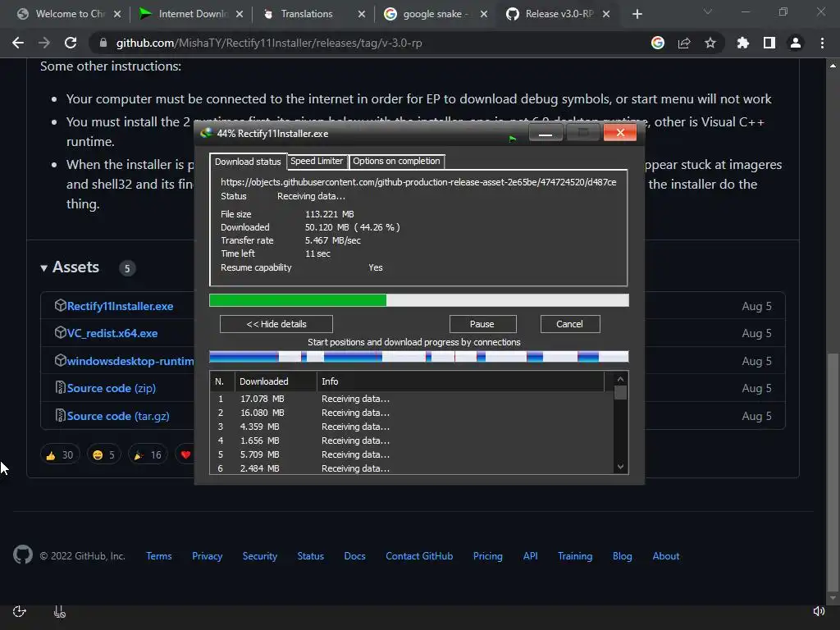
Task: Click the Info column header
Action: click(461, 381)
